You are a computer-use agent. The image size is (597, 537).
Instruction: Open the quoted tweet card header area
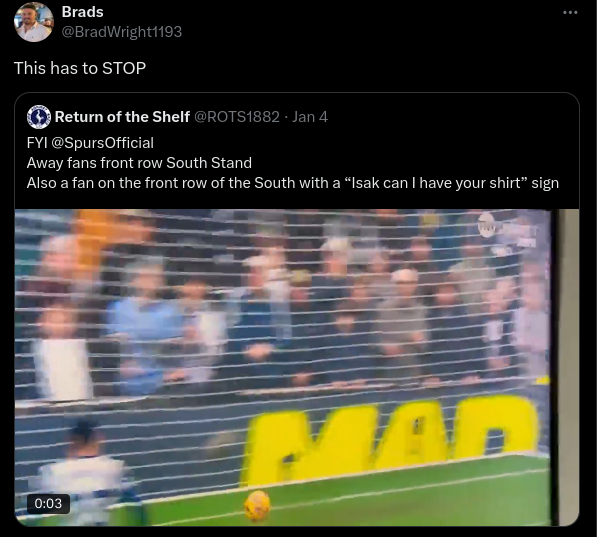[x=297, y=117]
